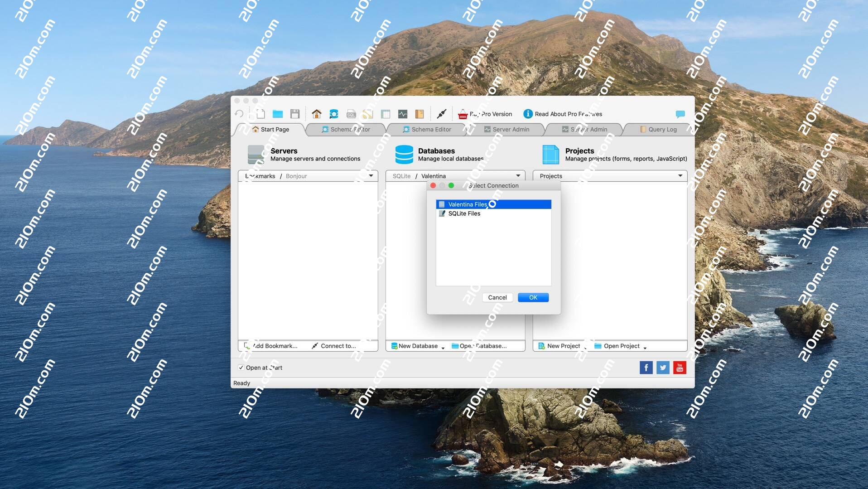Expand the Bookmarks / Bonjour dropdown
This screenshot has width=868, height=489.
tap(371, 176)
